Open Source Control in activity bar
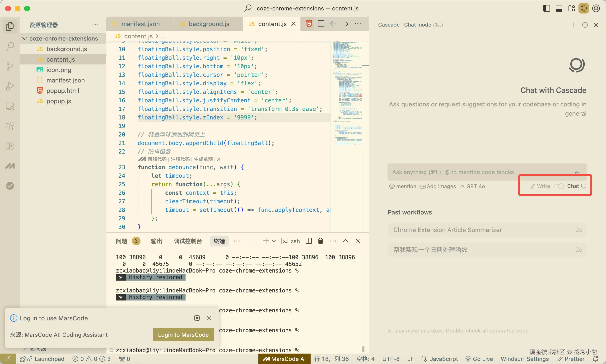 click(10, 66)
